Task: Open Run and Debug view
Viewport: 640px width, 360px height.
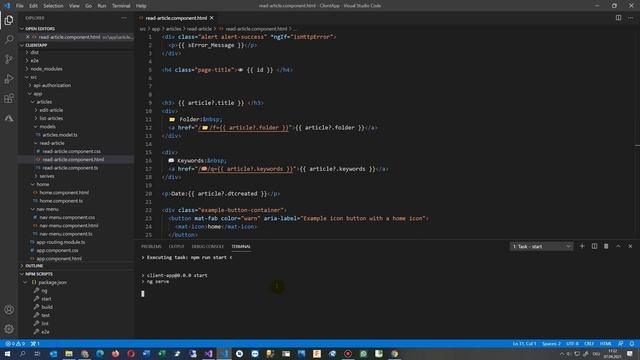Action: [9, 79]
